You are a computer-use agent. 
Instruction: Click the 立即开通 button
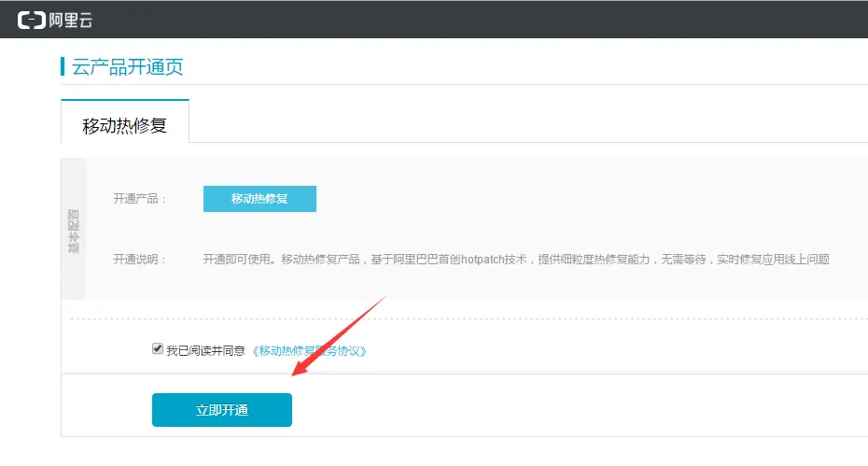click(222, 410)
